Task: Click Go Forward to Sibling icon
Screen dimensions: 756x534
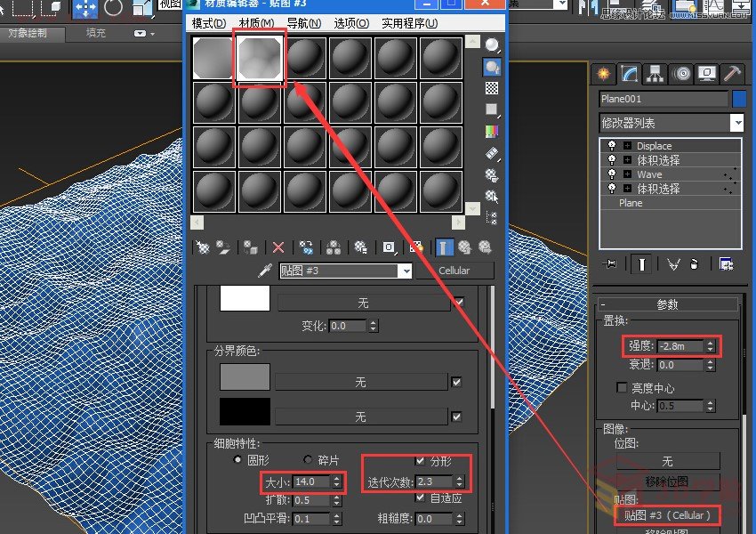Action: coord(485,247)
